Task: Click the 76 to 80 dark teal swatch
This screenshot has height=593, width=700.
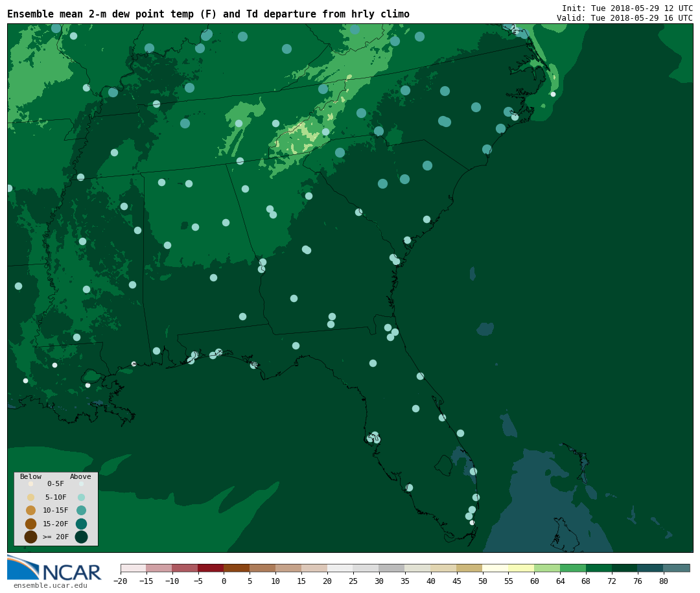Action: tap(651, 568)
